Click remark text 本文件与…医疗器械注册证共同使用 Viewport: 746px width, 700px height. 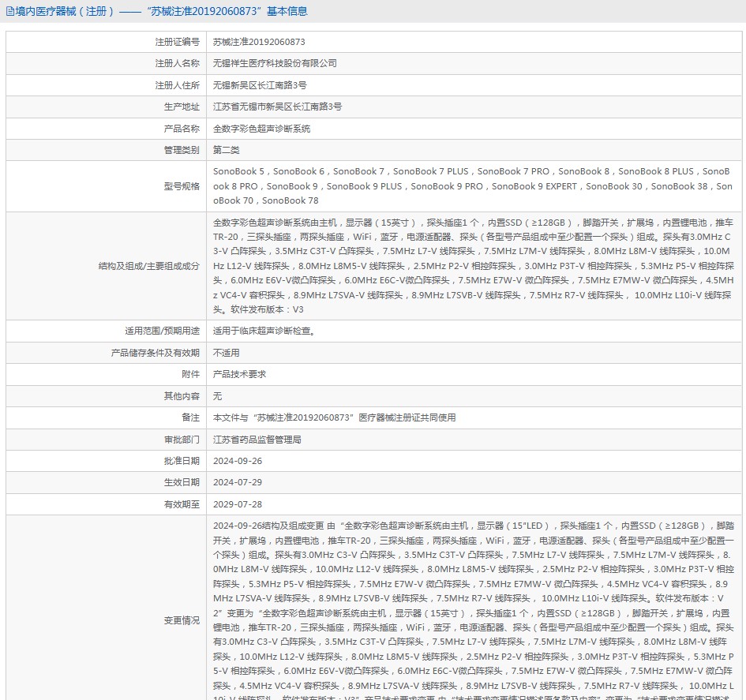pos(334,417)
